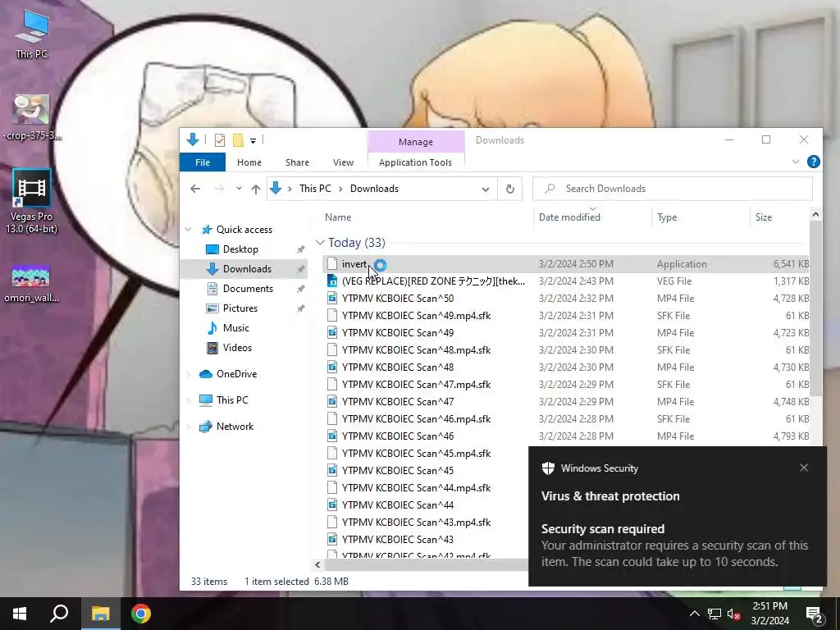Select the VEG REPLACE RED ZONE file

pos(565,281)
